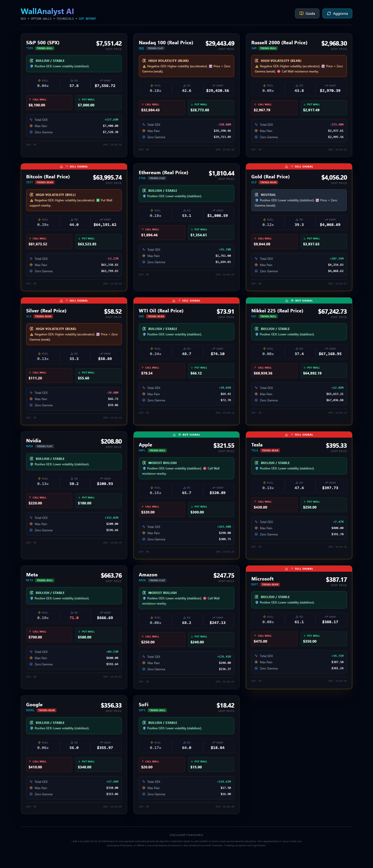Click the RSI bars icon in Nasdaq 100 card

click(184, 86)
